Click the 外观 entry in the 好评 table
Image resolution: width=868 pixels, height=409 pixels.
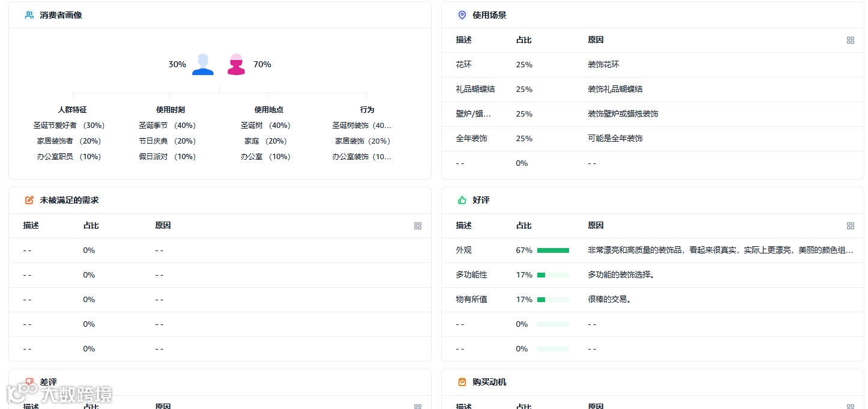pos(463,250)
